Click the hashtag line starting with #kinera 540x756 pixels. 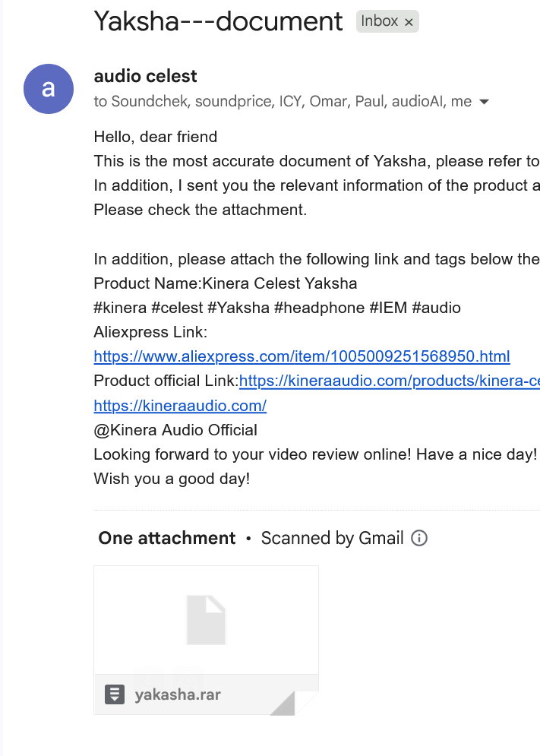[277, 308]
